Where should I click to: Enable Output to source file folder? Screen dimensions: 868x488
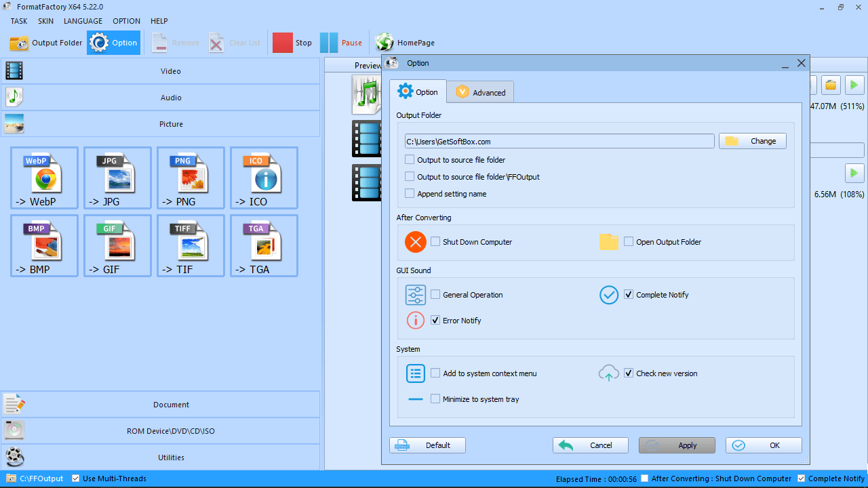click(x=410, y=160)
